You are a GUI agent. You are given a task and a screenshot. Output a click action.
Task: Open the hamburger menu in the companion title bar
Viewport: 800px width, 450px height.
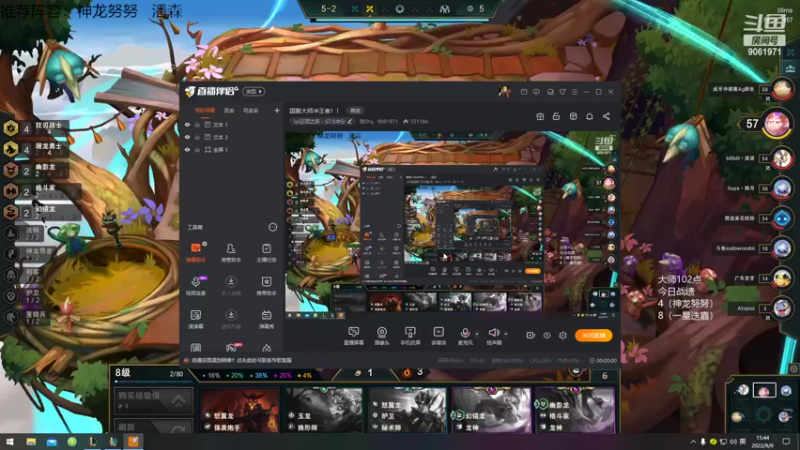(574, 92)
